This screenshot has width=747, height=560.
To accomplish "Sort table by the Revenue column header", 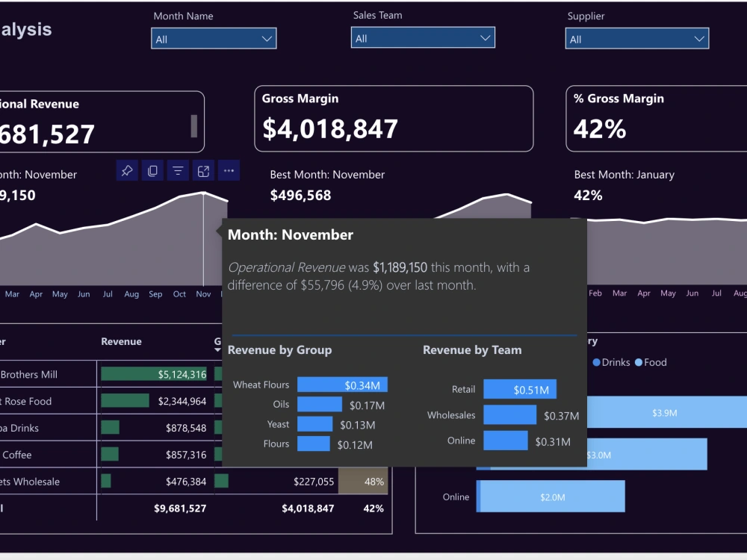I will (121, 341).
